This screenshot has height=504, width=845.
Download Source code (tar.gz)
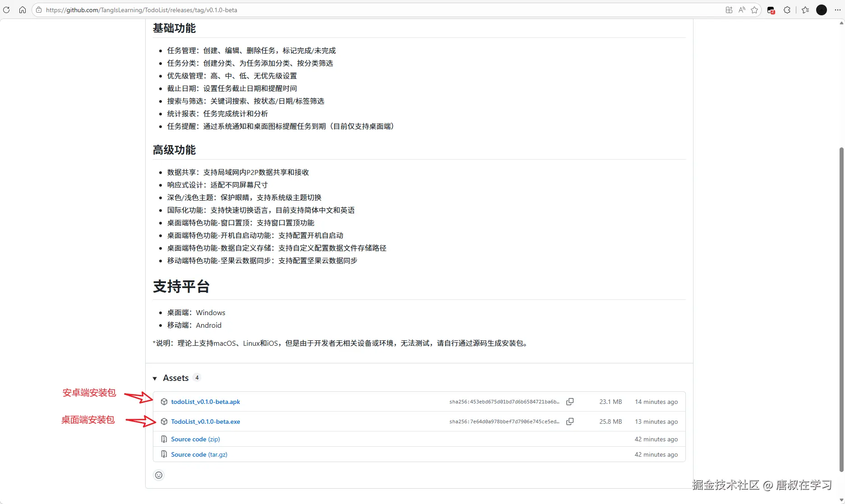(199, 454)
